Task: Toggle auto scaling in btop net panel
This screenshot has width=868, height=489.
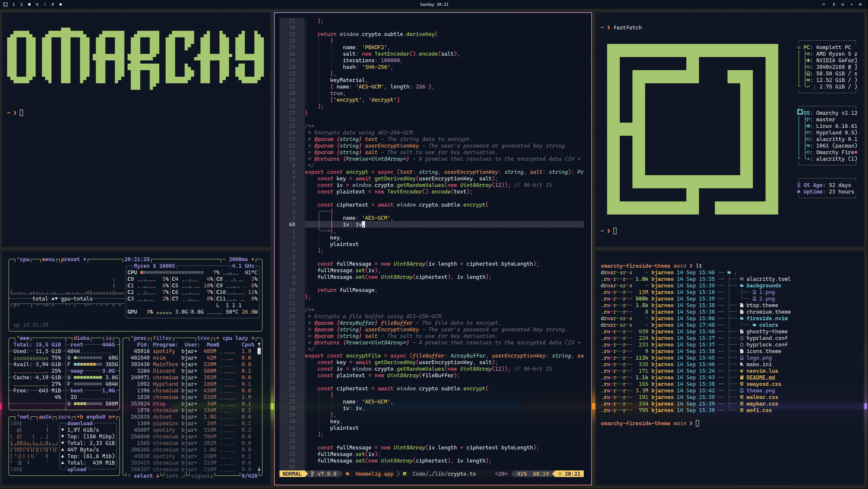Action: point(45,417)
